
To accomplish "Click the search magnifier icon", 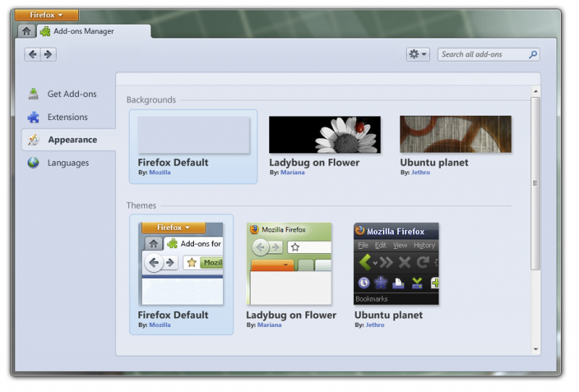I will point(533,55).
